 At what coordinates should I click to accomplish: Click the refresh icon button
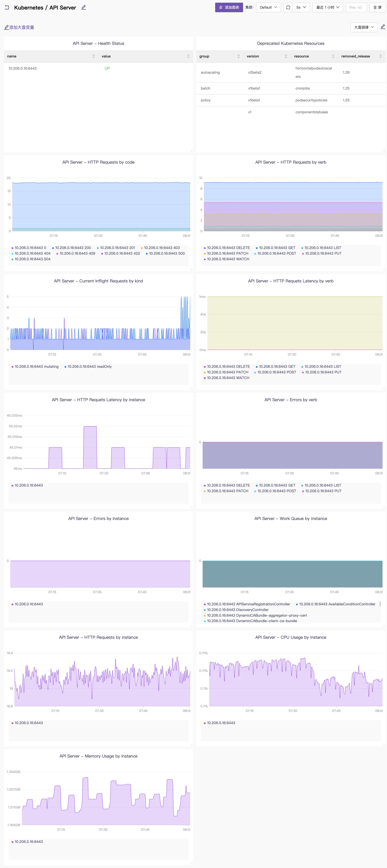coord(288,7)
